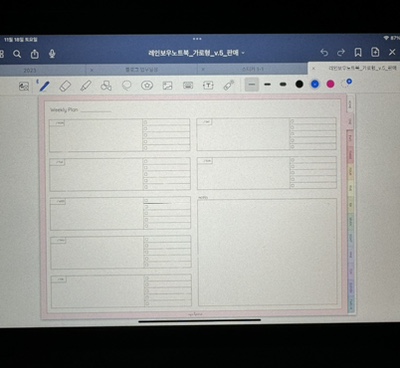Select the Image insert tool
This screenshot has height=368, width=400.
[167, 86]
